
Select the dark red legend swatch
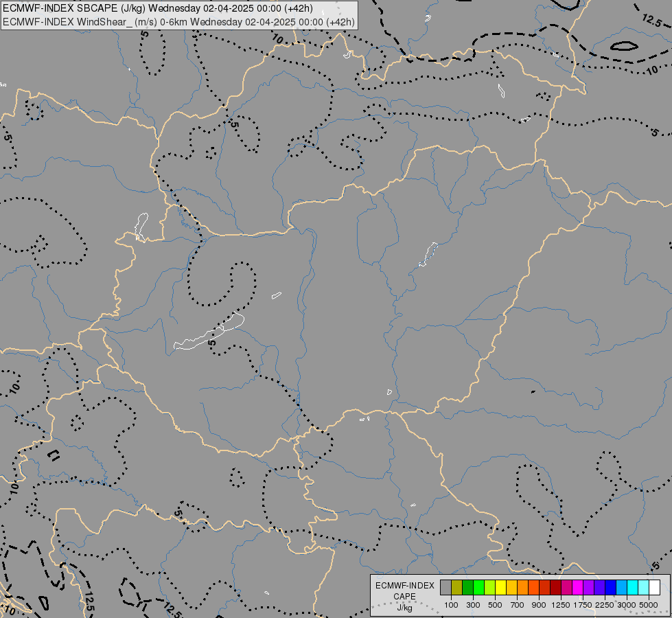click(x=556, y=587)
